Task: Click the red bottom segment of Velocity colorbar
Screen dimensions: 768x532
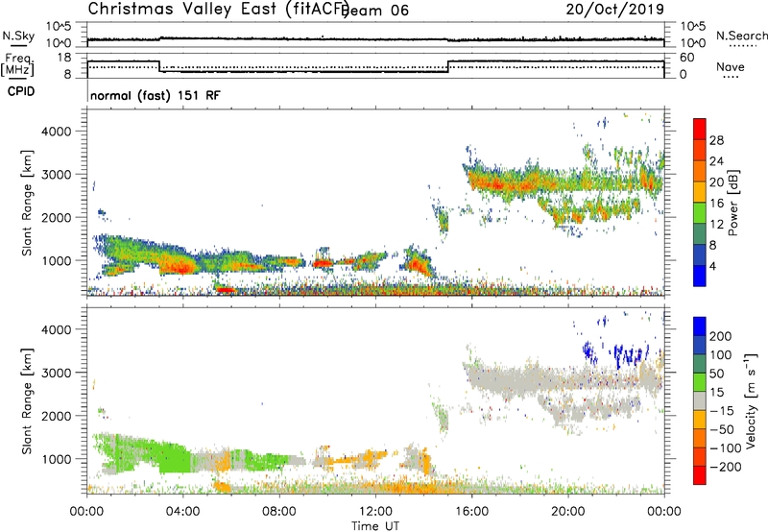Action: tap(699, 475)
